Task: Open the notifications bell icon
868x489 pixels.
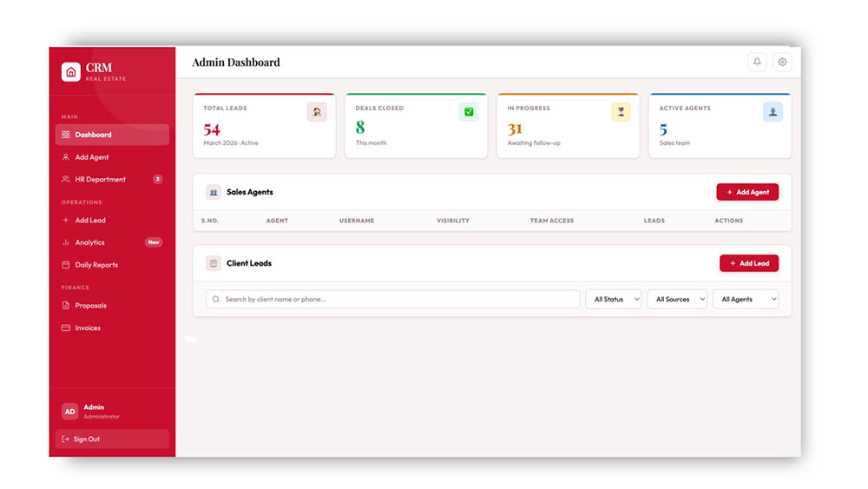Action: [x=757, y=62]
